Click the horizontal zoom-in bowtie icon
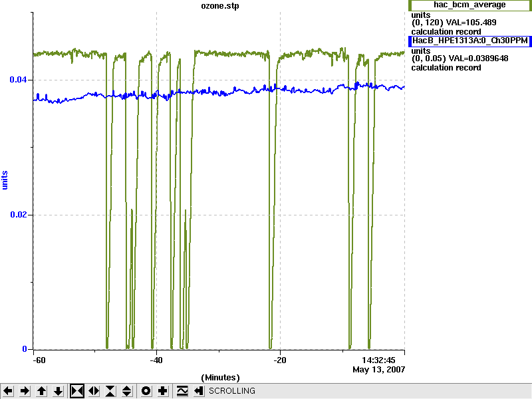Image resolution: width=532 pixels, height=399 pixels. tap(77, 391)
